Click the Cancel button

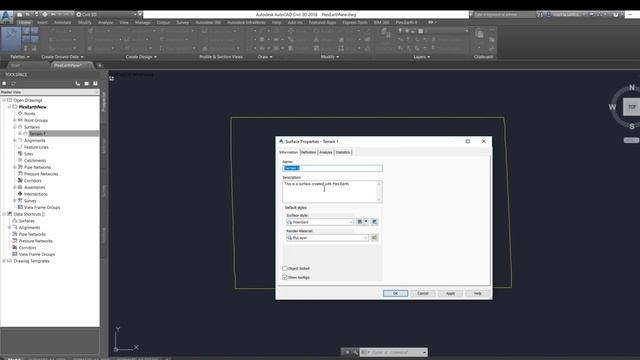click(x=423, y=293)
